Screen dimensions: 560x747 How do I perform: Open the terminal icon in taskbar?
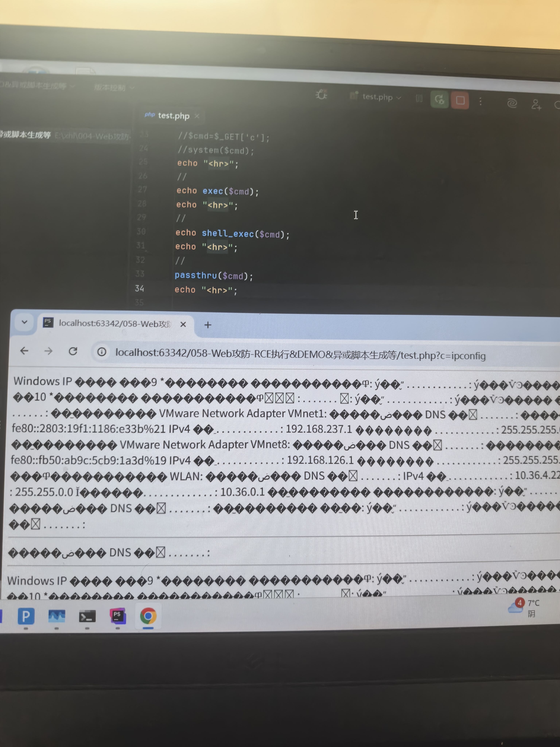pos(87,617)
